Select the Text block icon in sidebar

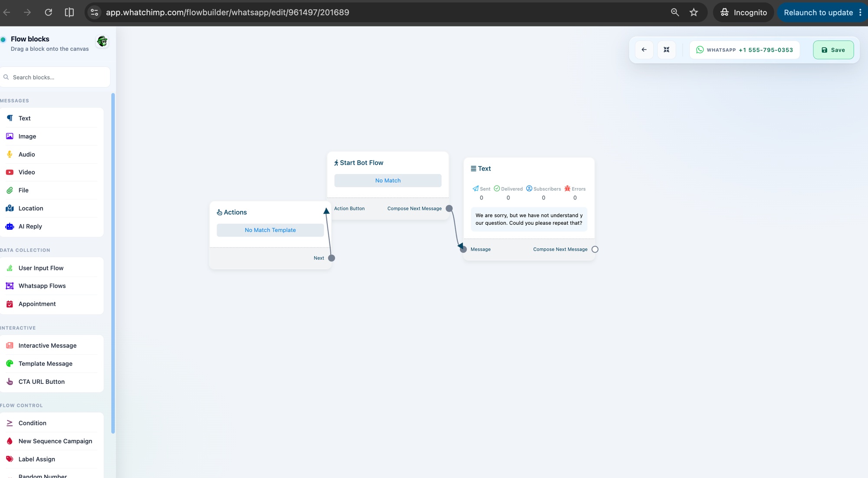click(x=10, y=118)
